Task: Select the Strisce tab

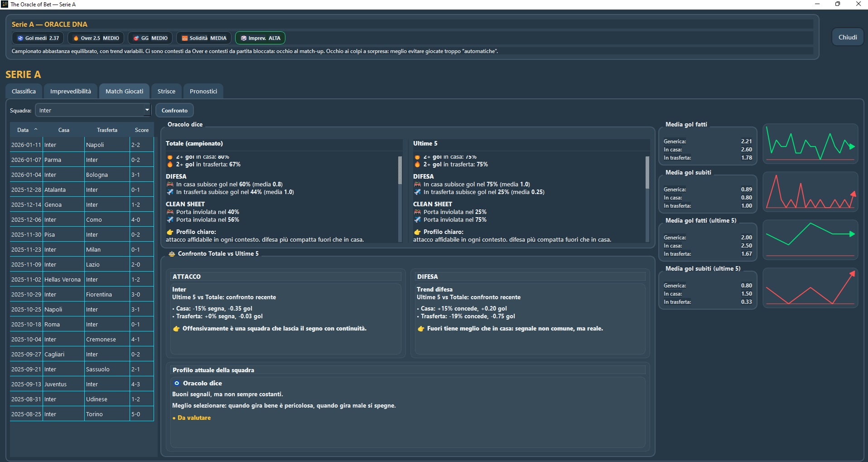Action: tap(166, 91)
